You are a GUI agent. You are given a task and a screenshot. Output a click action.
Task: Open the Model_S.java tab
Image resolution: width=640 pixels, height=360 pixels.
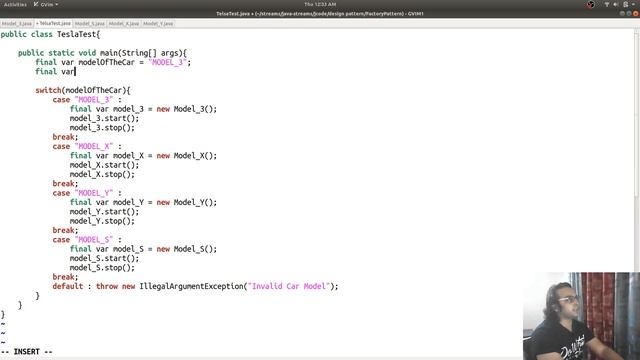point(90,24)
